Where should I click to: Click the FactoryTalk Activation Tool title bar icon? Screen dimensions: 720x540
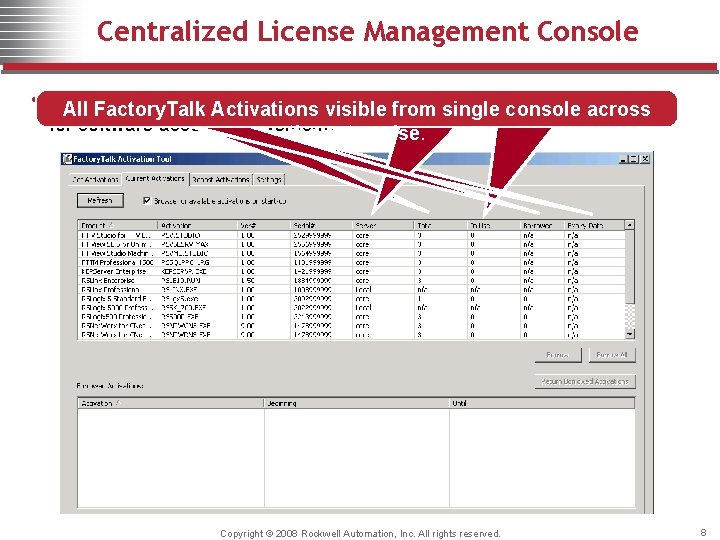pos(68,159)
